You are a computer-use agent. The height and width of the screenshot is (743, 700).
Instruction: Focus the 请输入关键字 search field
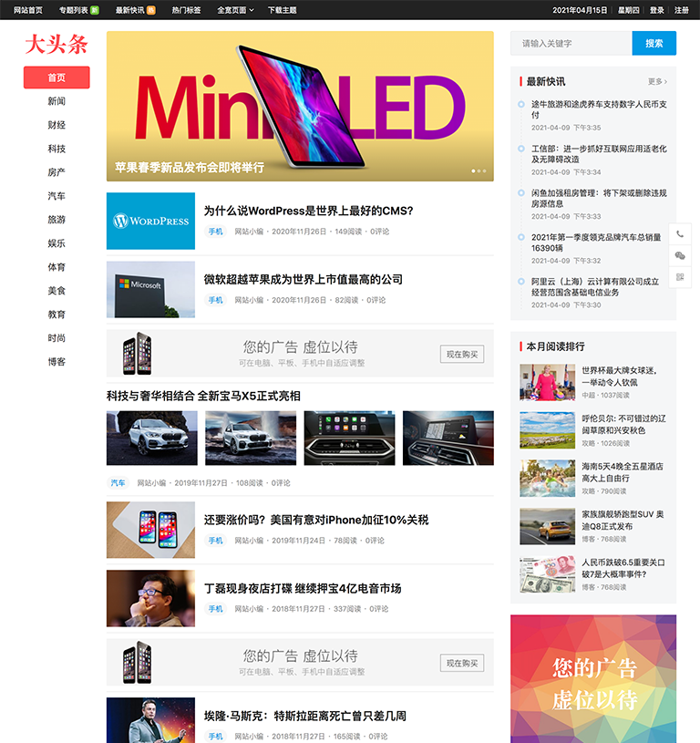coord(571,43)
